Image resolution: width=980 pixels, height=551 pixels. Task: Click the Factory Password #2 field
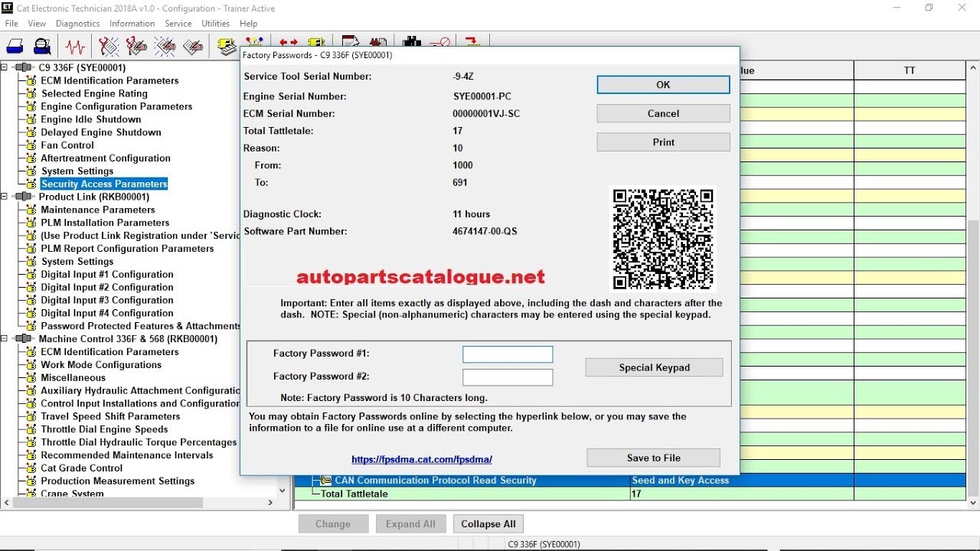pos(508,377)
